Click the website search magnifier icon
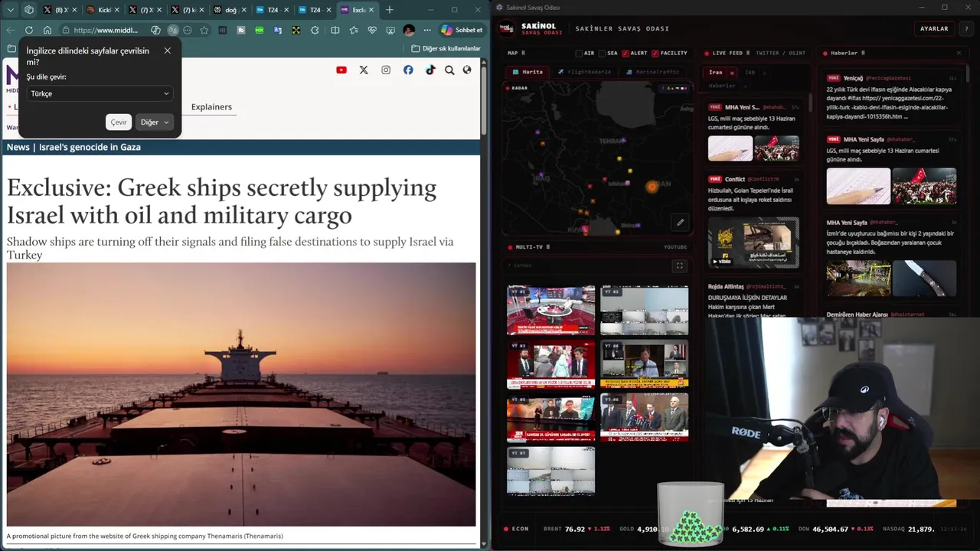 tap(449, 70)
